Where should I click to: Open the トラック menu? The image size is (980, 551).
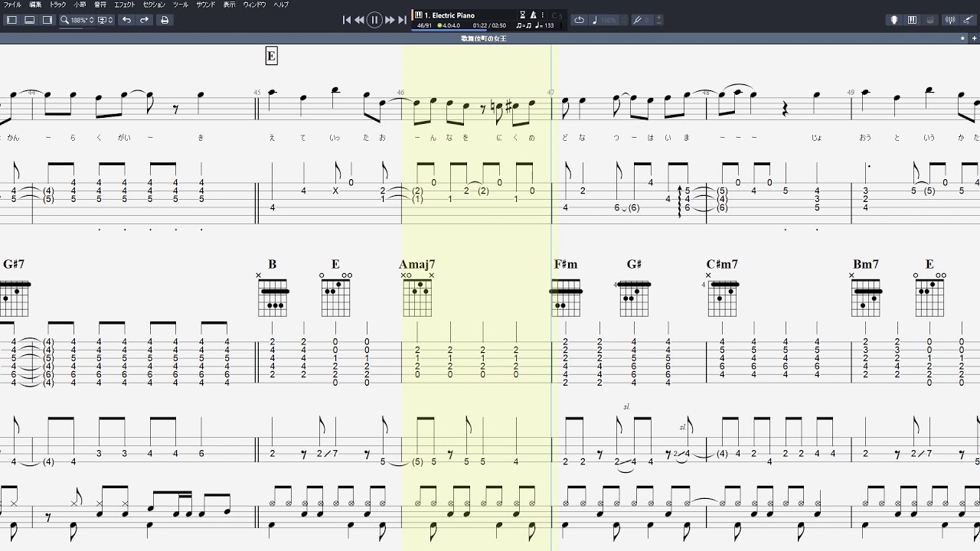[57, 5]
